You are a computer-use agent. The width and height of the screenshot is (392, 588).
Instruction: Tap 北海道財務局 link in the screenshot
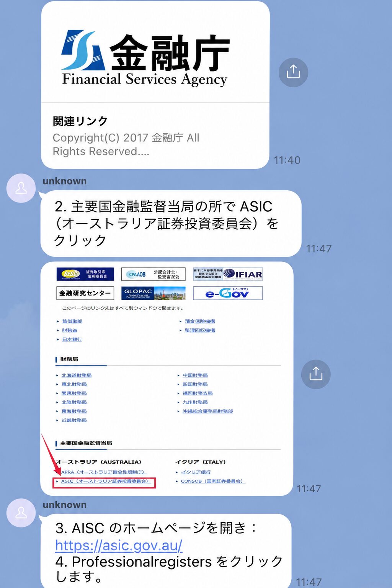tap(77, 376)
